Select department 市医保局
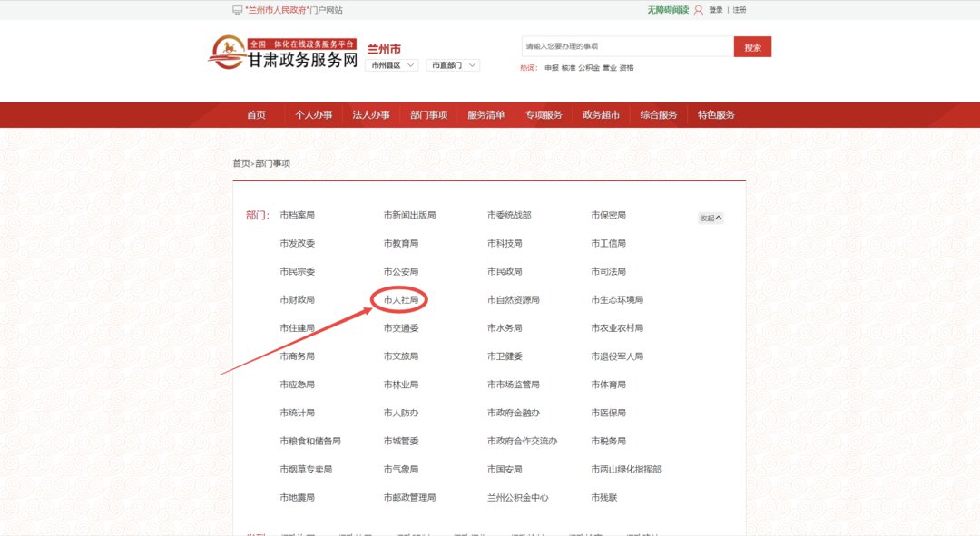The height and width of the screenshot is (536, 980). point(608,413)
